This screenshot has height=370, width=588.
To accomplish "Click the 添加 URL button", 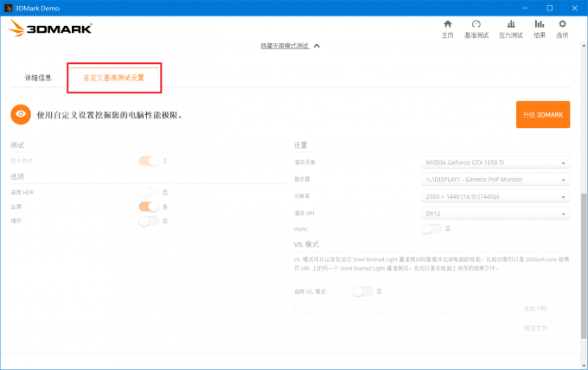I will (x=535, y=308).
